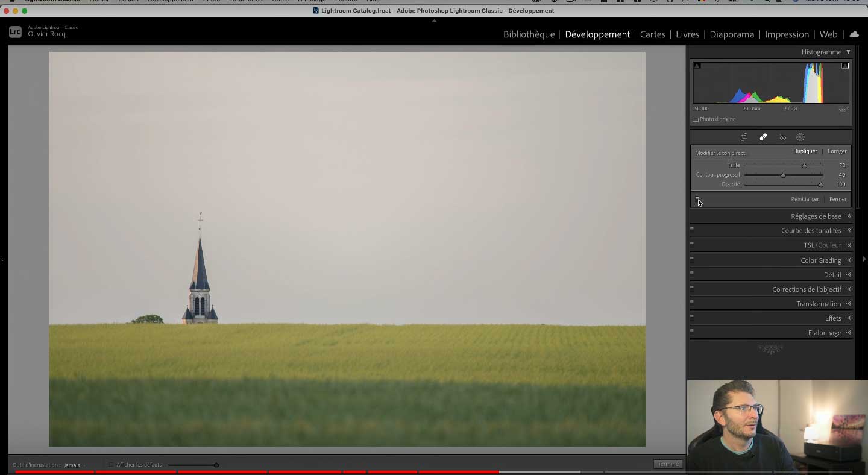Click the histogram graph area
Viewport: 868px width, 475px height.
tap(771, 83)
